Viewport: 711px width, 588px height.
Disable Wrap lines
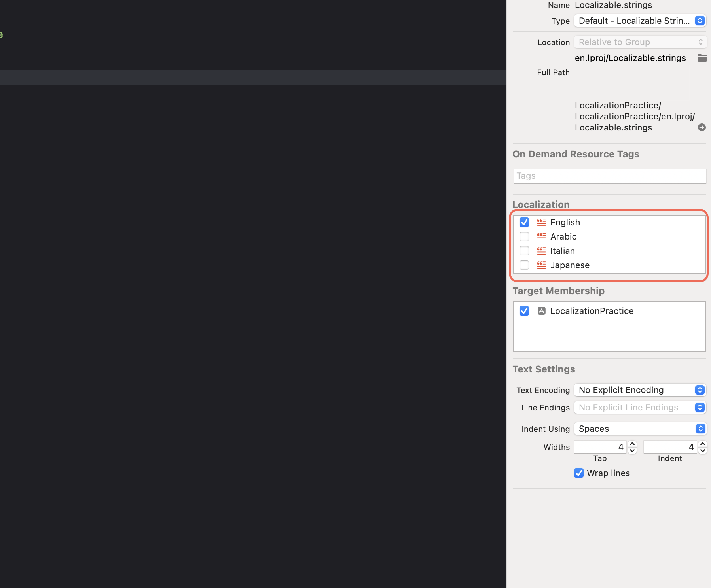[x=579, y=473]
